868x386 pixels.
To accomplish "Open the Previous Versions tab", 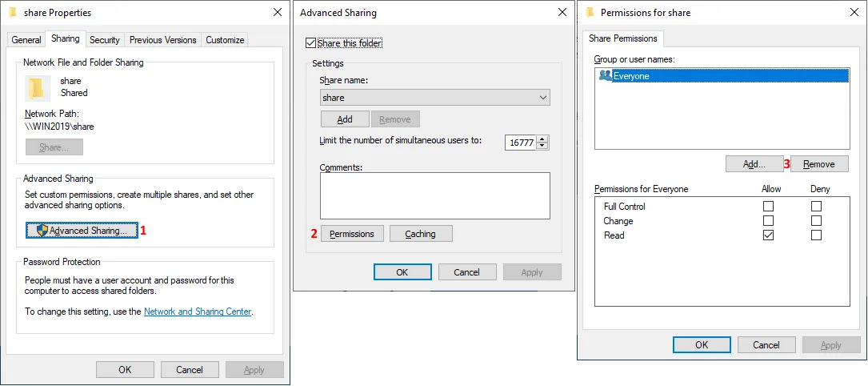I will [163, 40].
